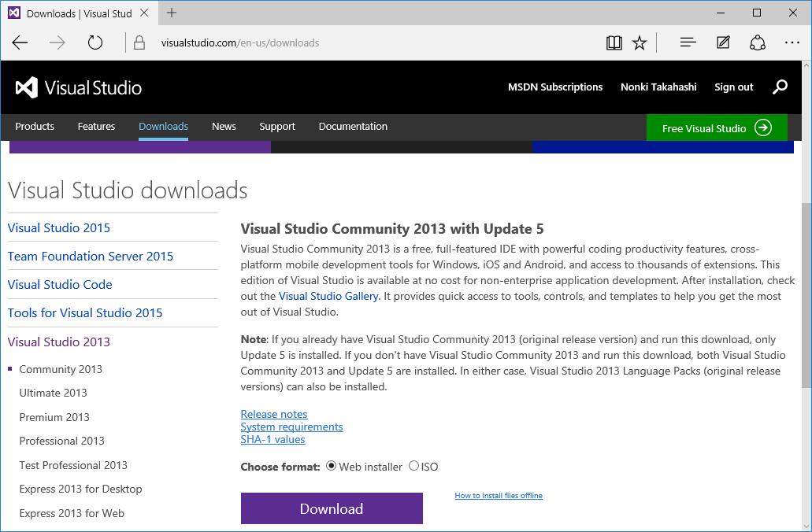
Task: Expand Tools for Visual Studio 2015 section
Action: coord(85,313)
